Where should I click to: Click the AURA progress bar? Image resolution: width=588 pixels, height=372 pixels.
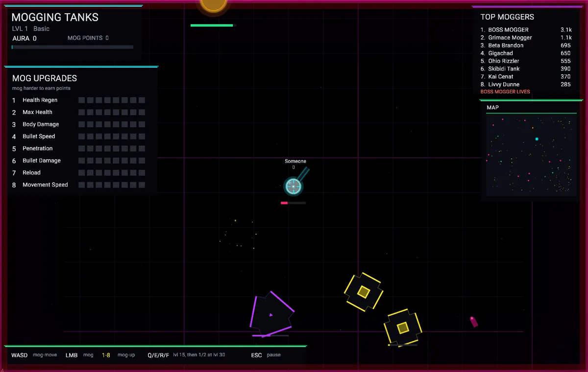point(73,47)
